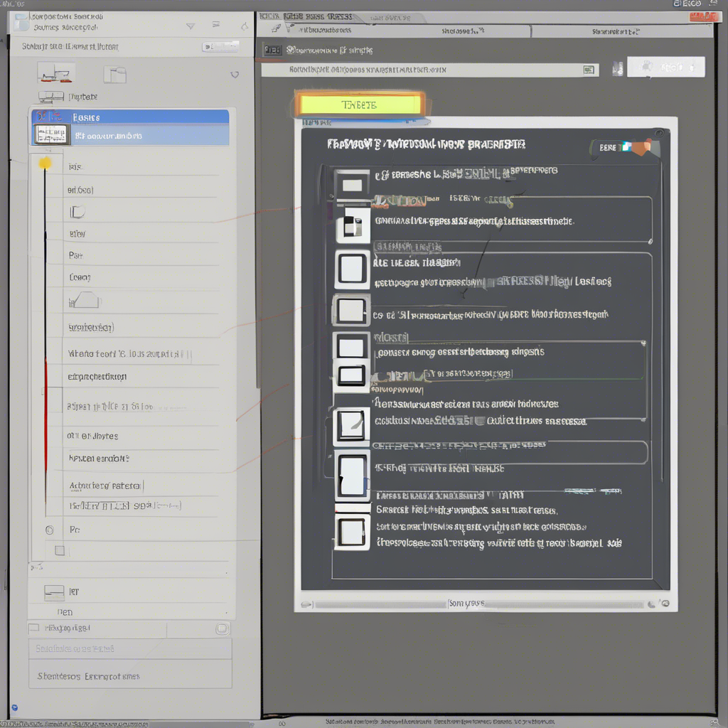Open the page-shaped icon in the left list
The width and height of the screenshot is (728, 728).
coord(78,211)
